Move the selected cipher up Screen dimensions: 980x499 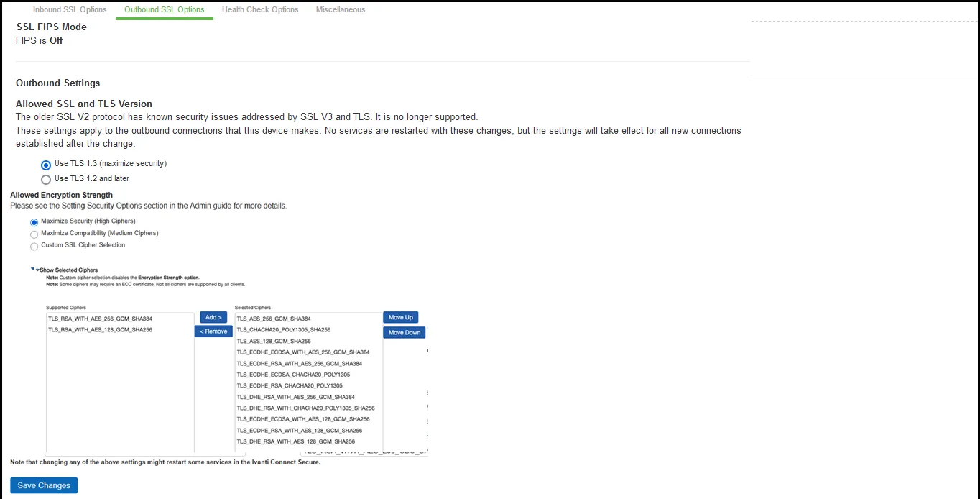[x=400, y=317]
